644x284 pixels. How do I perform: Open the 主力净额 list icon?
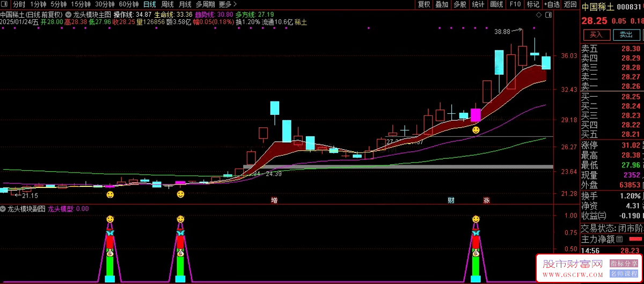click(619, 239)
